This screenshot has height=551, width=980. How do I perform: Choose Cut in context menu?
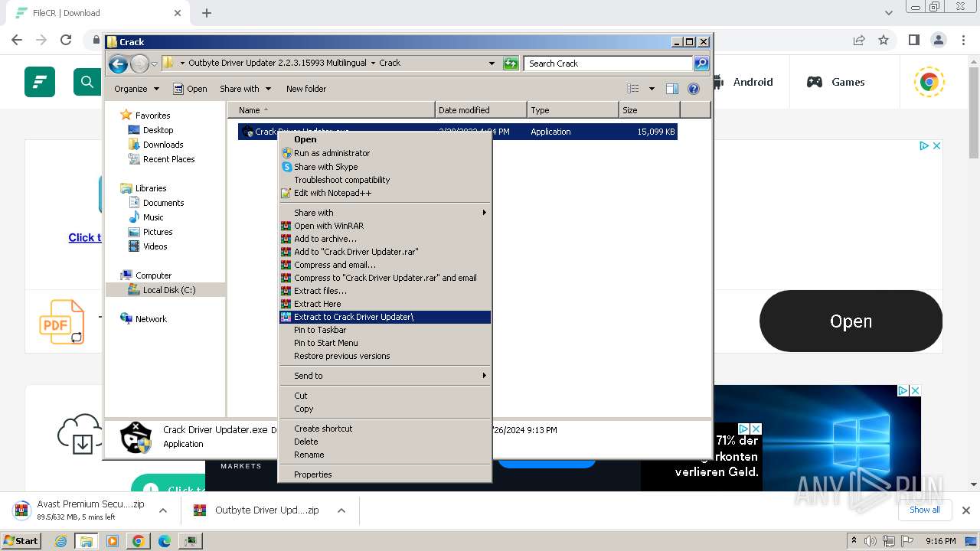pyautogui.click(x=385, y=396)
